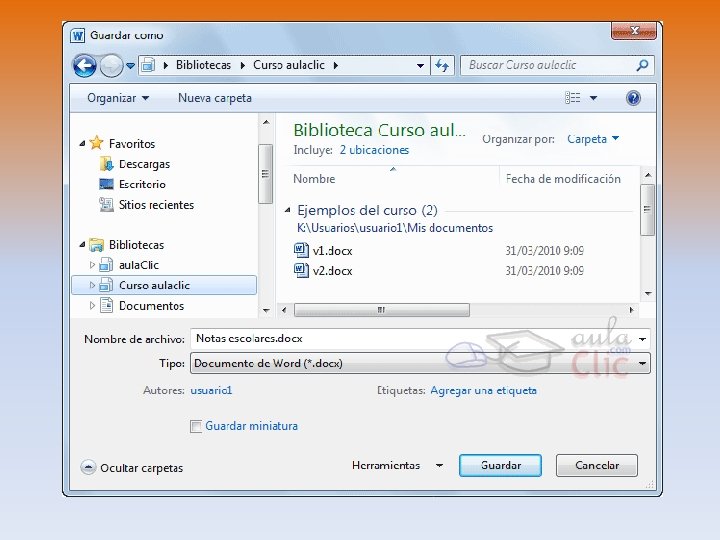
Task: Click Agregar una etiqueta tags field
Action: click(x=484, y=390)
